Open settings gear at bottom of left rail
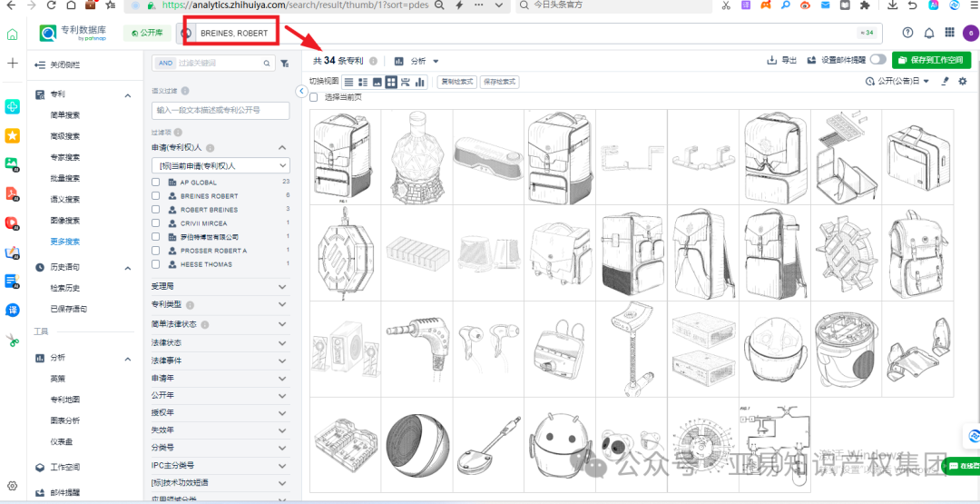The image size is (980, 504). [13, 486]
